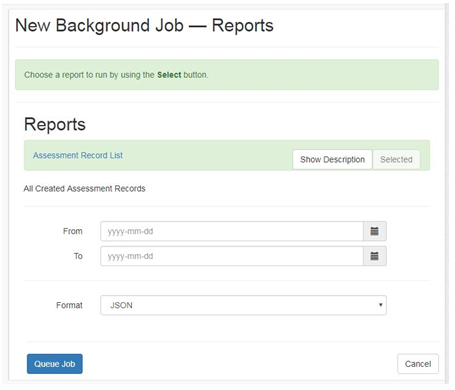
Task: Click the Selected button
Action: (x=396, y=159)
